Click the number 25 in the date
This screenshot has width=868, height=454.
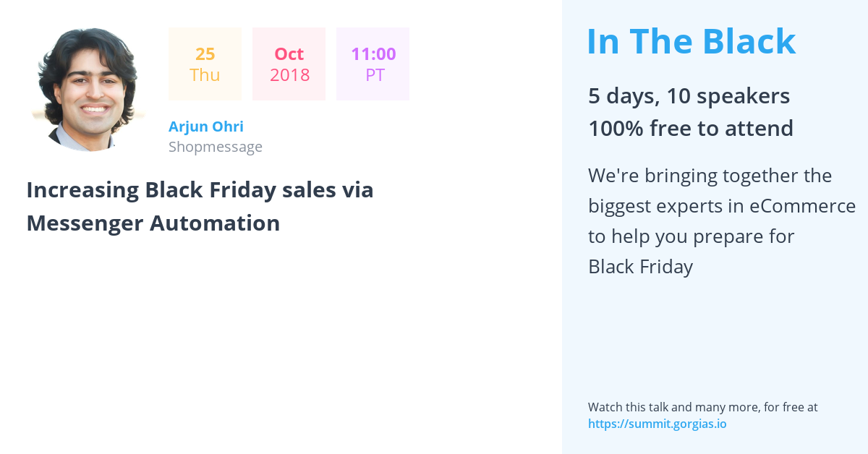pyautogui.click(x=205, y=54)
